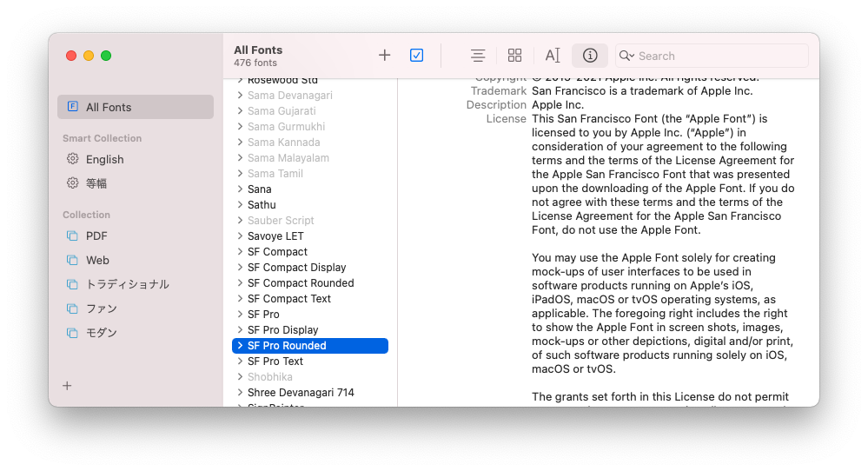Click the License label in font info
868x471 pixels.
tap(506, 118)
